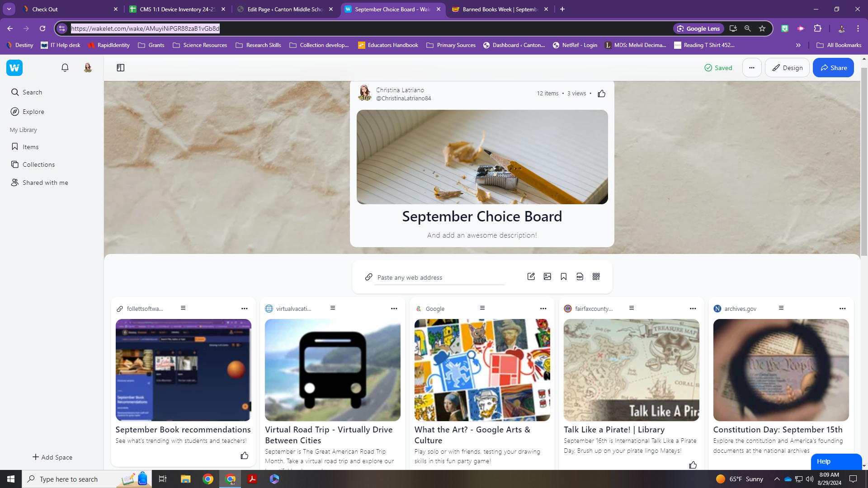The image size is (868, 488).
Task: Click the Paste any web address field
Action: [439, 277]
